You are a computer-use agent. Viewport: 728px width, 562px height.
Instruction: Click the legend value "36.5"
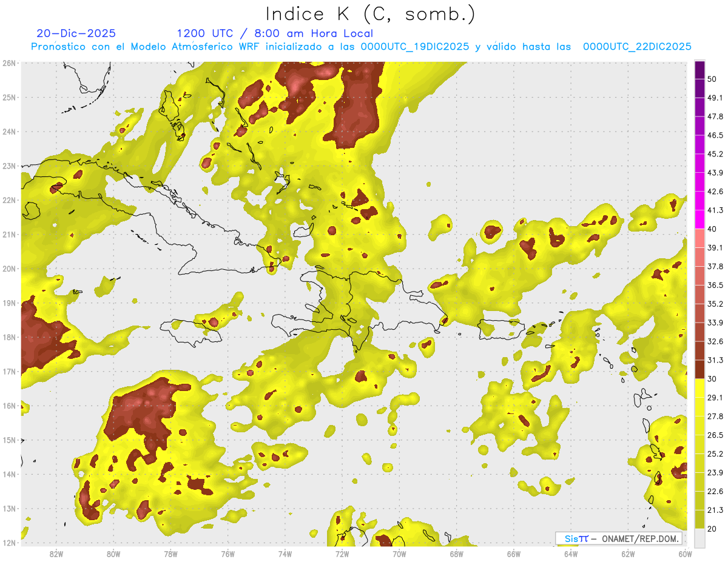tap(715, 285)
